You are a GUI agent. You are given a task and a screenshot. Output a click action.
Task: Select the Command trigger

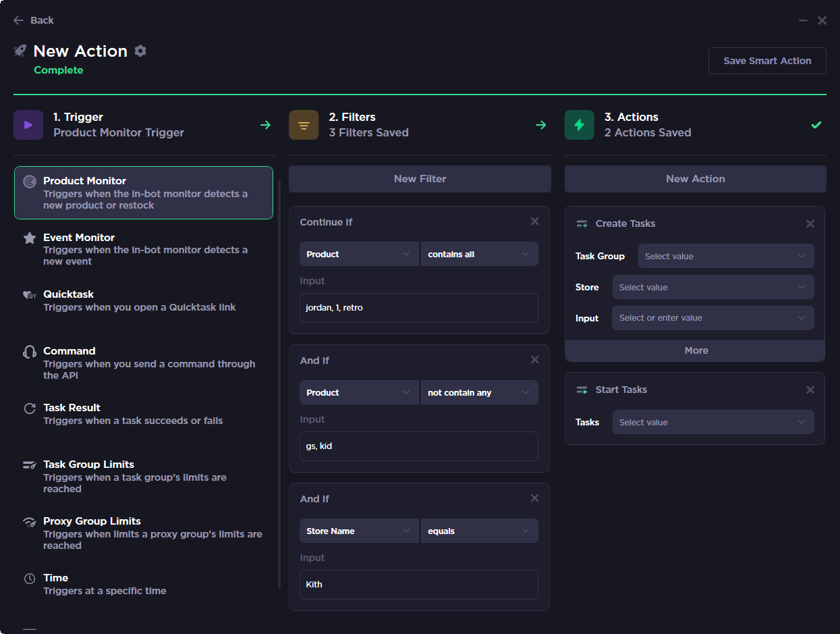pyautogui.click(x=144, y=363)
